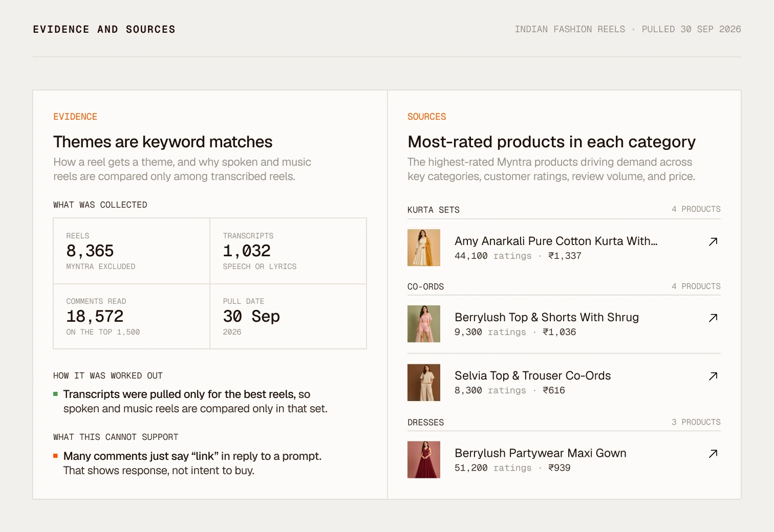Click the 'ON THE TOP 1,500' caption

pos(103,332)
